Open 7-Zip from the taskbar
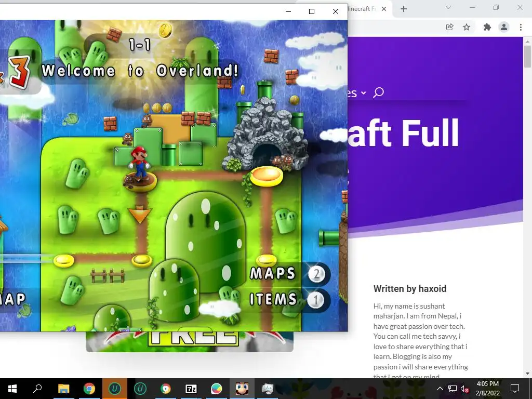The width and height of the screenshot is (532, 399). (191, 389)
